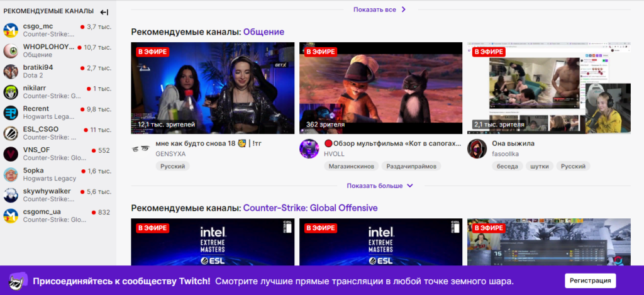644x295 pixels.
Task: Collapse the recommended channels sidebar
Action: [104, 12]
